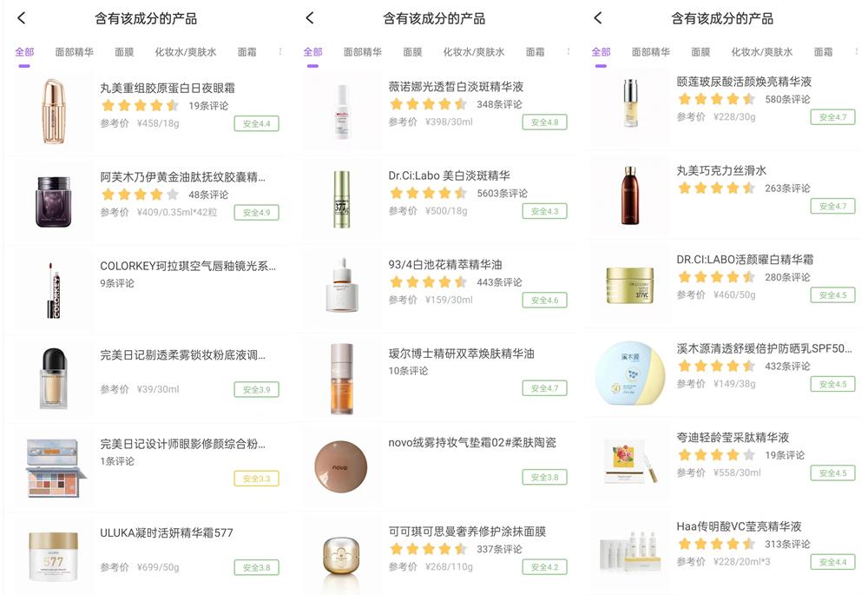Choose 化妆水/爽肤水 tab in right panel
The width and height of the screenshot is (868, 595).
coord(762,52)
